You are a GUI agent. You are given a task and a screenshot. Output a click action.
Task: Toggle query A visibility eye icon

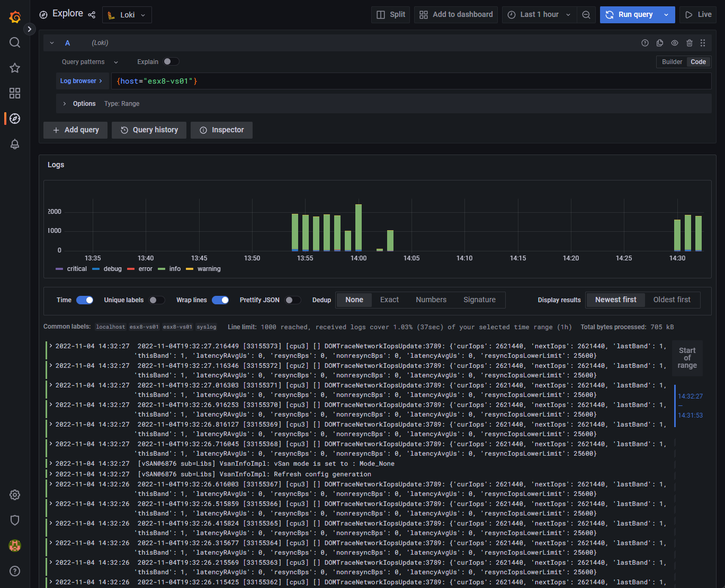point(674,43)
